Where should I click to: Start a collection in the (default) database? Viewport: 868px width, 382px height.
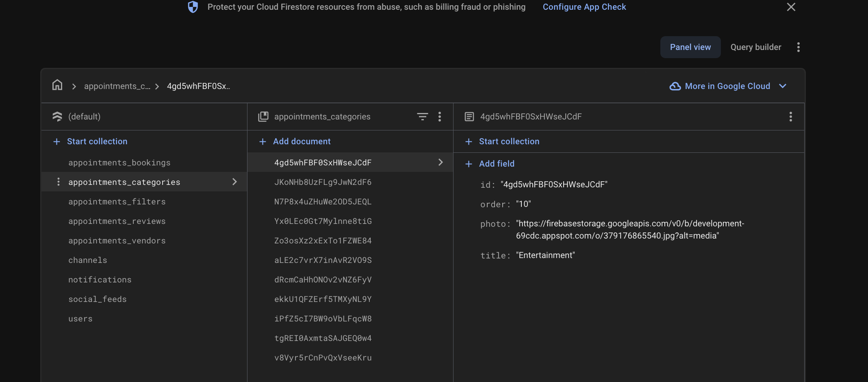[97, 141]
